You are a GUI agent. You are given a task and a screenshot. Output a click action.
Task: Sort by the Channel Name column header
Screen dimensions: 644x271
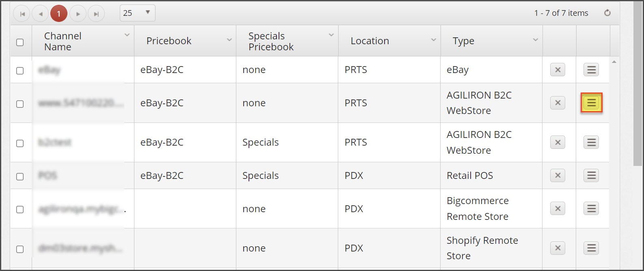coord(63,41)
